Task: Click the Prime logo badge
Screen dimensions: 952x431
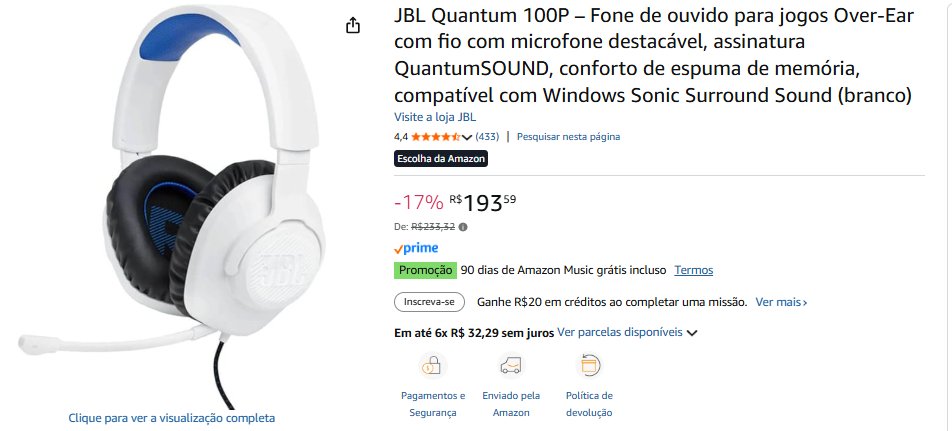Action: pyautogui.click(x=416, y=248)
